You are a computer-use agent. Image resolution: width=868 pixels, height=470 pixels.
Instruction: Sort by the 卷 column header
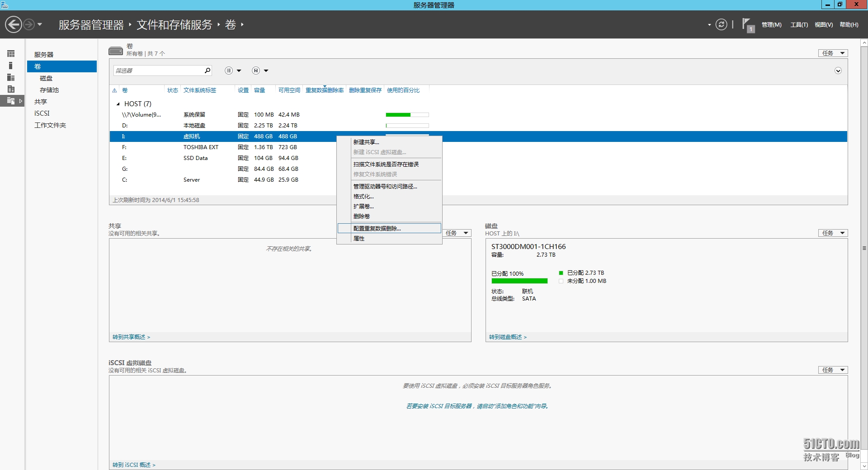125,90
